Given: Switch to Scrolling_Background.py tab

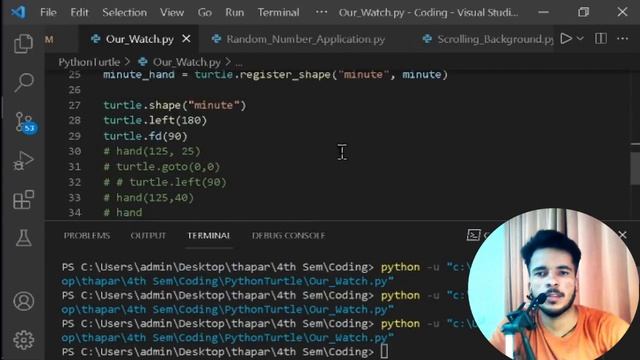Looking at the screenshot, I should [x=488, y=39].
